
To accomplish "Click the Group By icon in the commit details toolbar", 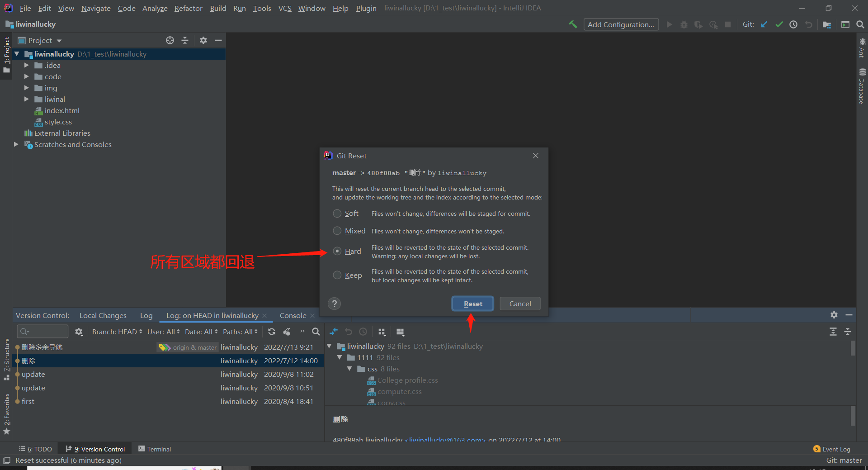I will click(382, 332).
